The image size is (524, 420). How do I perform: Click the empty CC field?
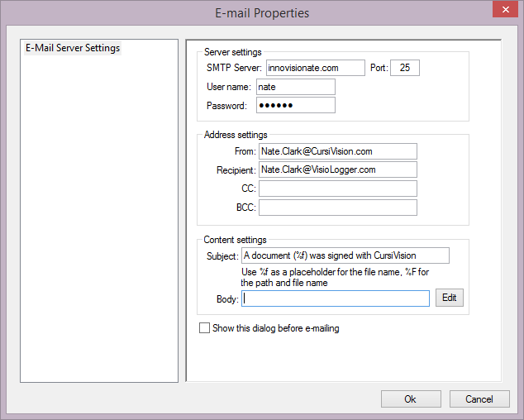pos(337,189)
